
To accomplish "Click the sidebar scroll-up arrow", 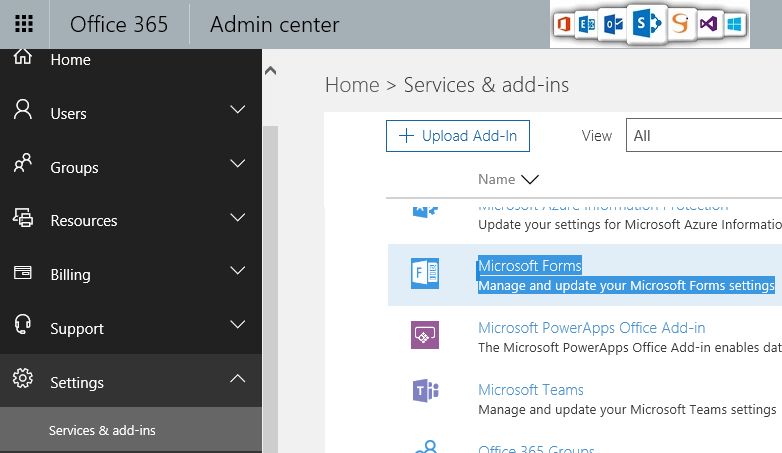I will tap(270, 71).
